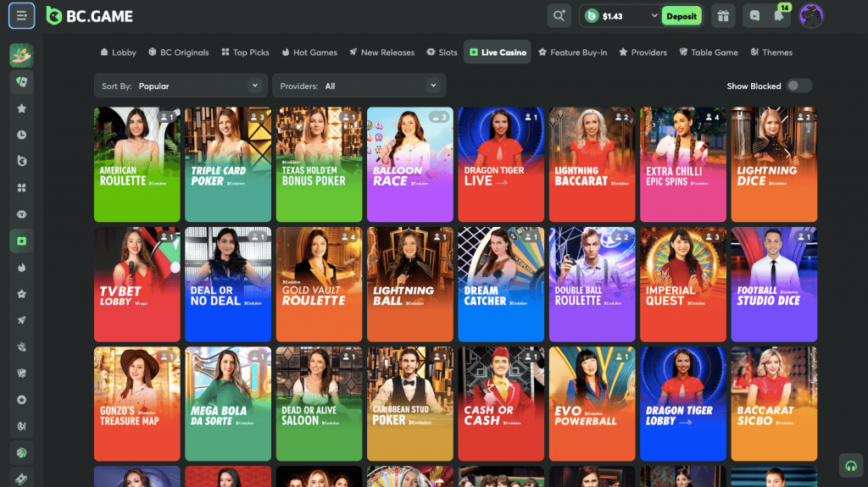Switch to the Top Picks tab
This screenshot has width=868, height=487.
(x=245, y=52)
